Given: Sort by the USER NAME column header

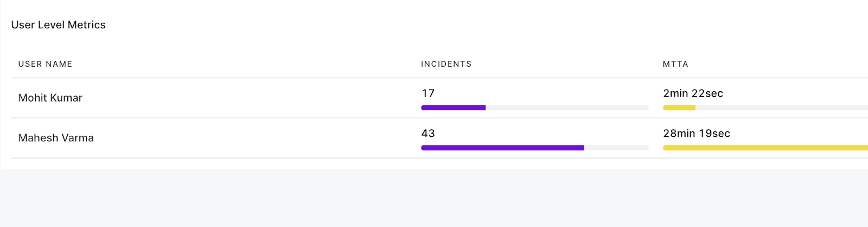Looking at the screenshot, I should [46, 64].
